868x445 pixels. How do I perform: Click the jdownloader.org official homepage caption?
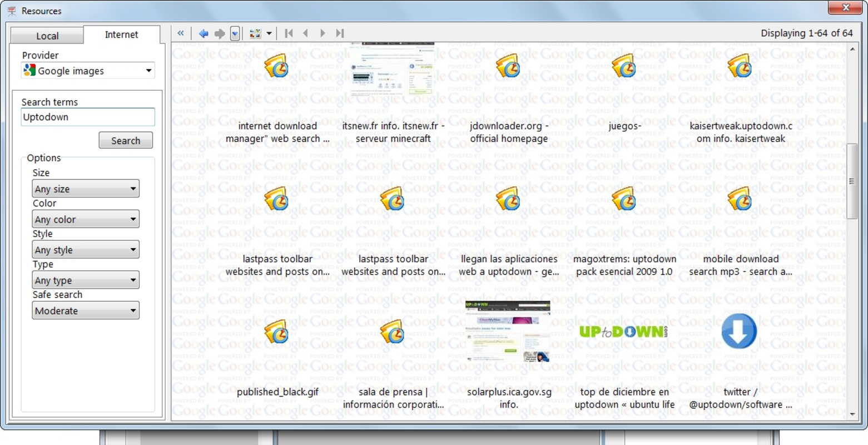click(x=509, y=132)
